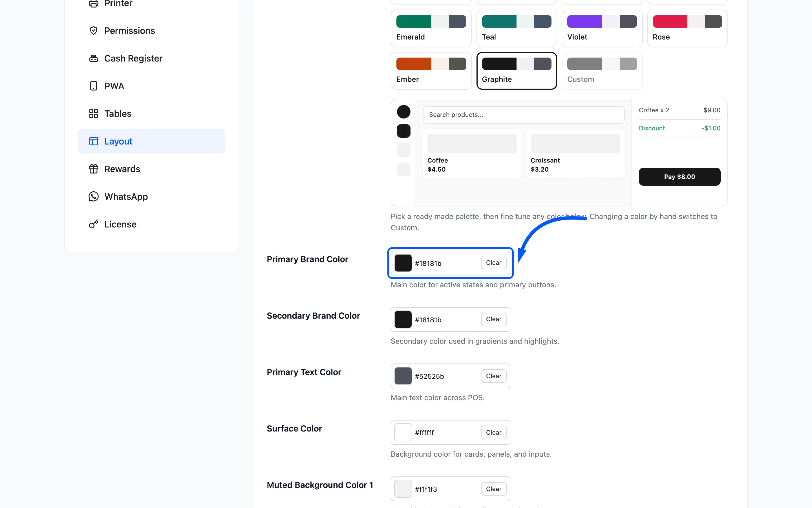Open the Secondary Brand Color swatch picker
The width and height of the screenshot is (812, 508).
tap(403, 319)
